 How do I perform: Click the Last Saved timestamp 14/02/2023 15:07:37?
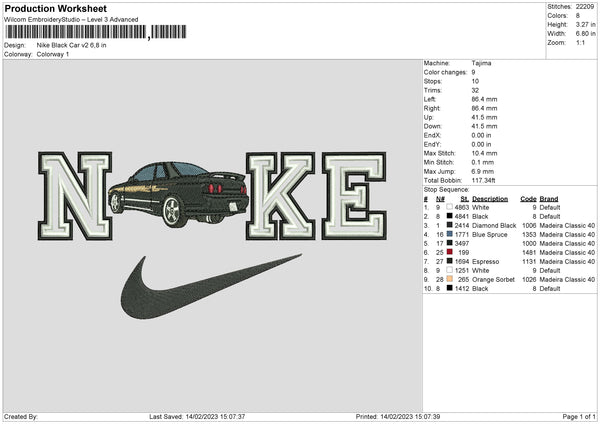point(215,416)
